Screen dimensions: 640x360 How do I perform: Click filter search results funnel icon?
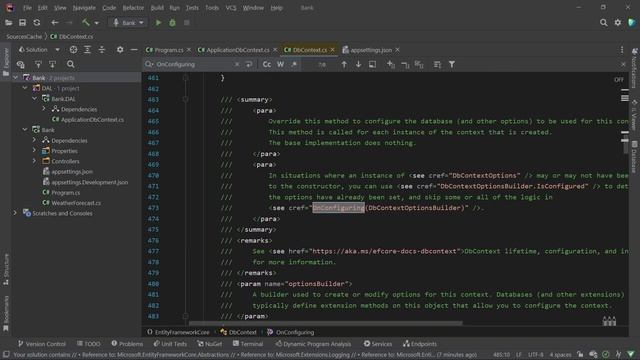pos(452,64)
